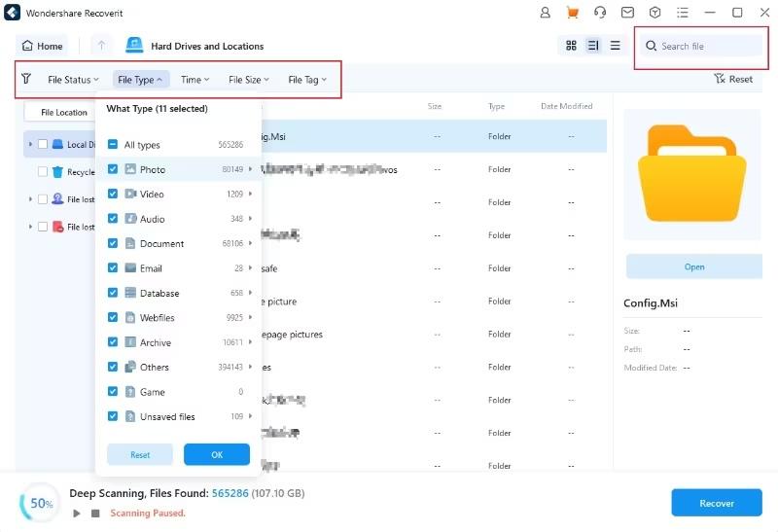Toggle the Unsaved files checkbox
The width and height of the screenshot is (778, 532).
coord(114,416)
